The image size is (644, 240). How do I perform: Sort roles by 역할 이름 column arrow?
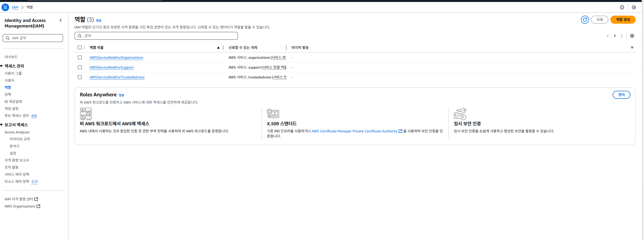point(218,47)
